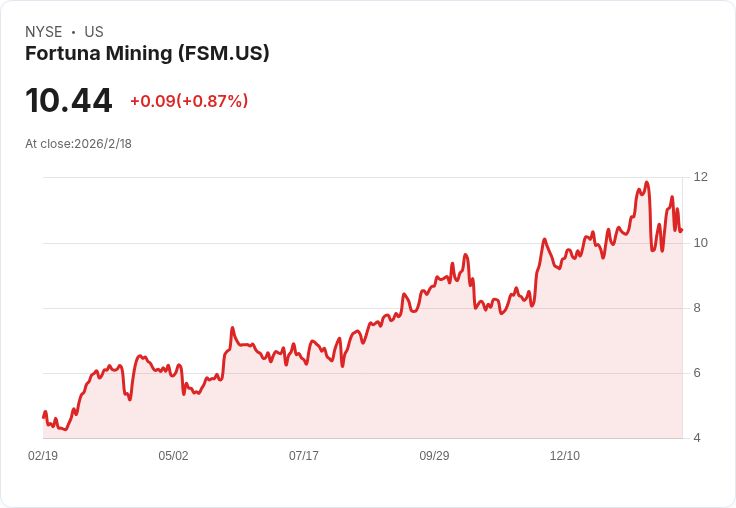Click the highest peak of the price line
This screenshot has height=508, width=736.
[x=647, y=183]
